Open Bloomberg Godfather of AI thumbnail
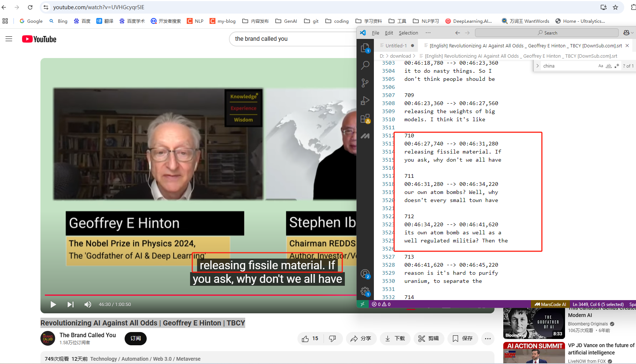The width and height of the screenshot is (636, 364). click(x=534, y=324)
